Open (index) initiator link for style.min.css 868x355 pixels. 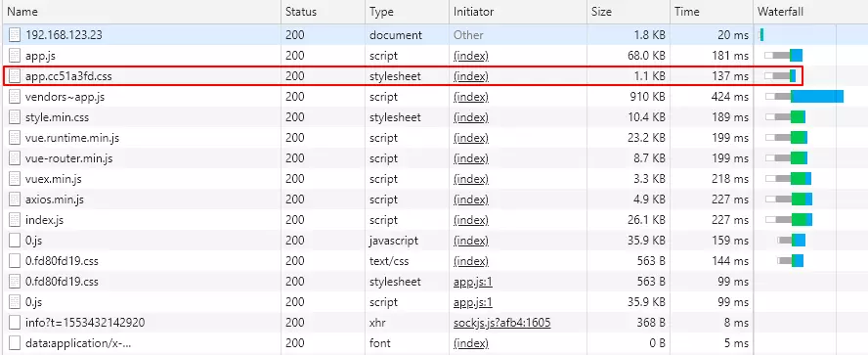(471, 117)
